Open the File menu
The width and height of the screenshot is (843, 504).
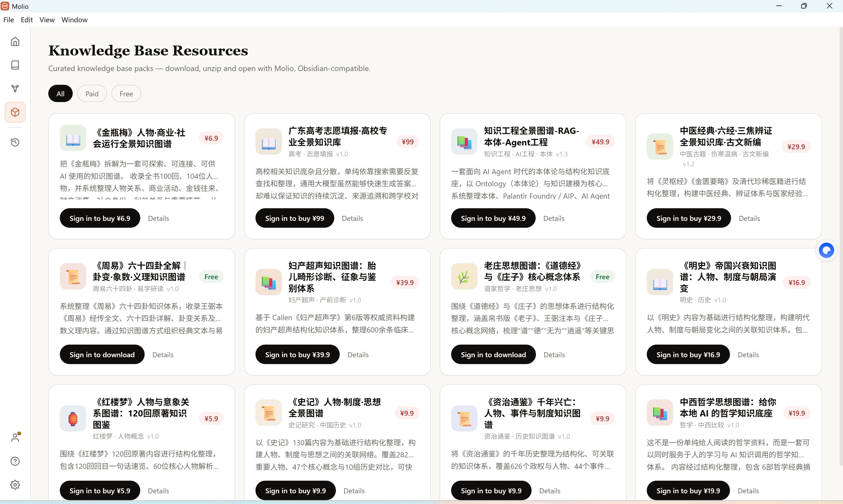(9, 20)
